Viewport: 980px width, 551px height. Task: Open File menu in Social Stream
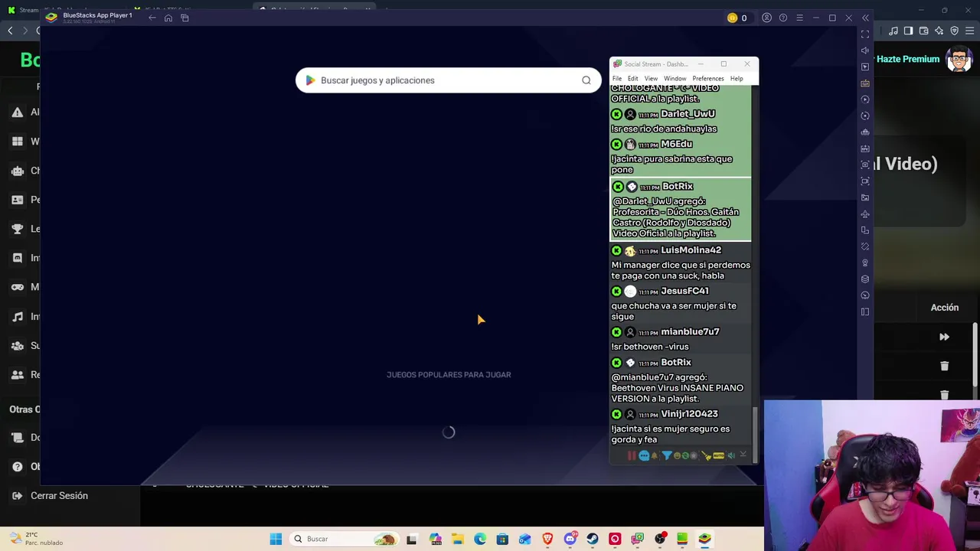click(617, 79)
